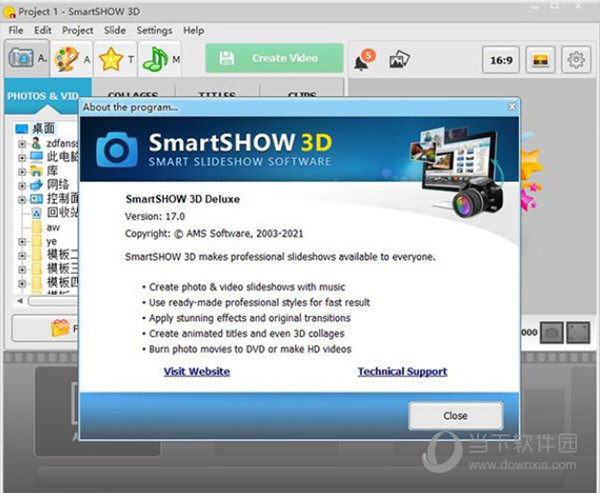Open the File menu
This screenshot has height=493, width=600.
tap(16, 30)
